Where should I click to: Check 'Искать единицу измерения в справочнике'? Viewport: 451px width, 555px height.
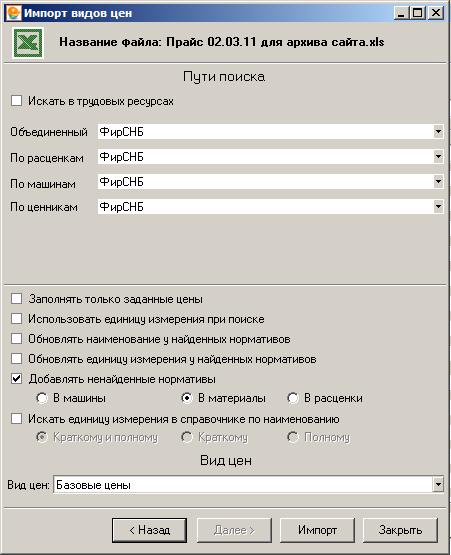(16, 419)
